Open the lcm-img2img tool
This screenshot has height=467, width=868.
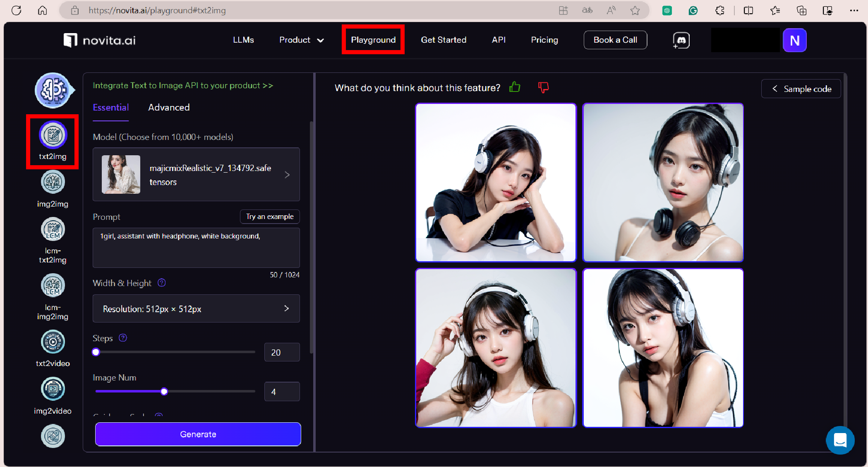[53, 286]
